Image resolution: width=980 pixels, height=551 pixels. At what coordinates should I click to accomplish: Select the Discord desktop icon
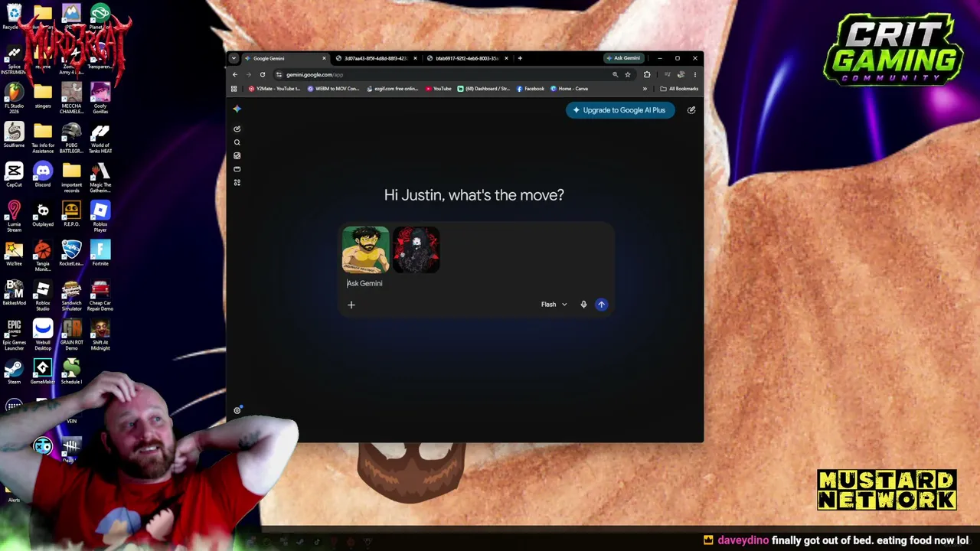pyautogui.click(x=43, y=175)
